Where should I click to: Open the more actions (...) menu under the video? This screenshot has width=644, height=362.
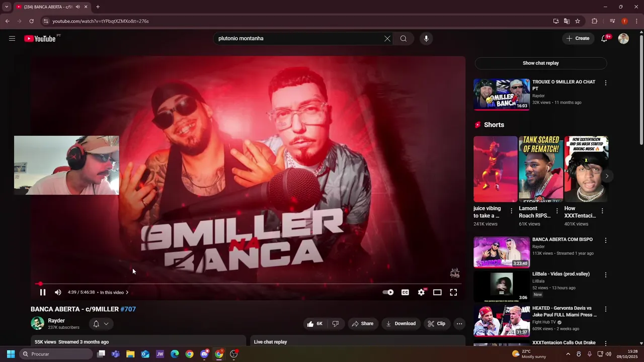click(x=459, y=324)
